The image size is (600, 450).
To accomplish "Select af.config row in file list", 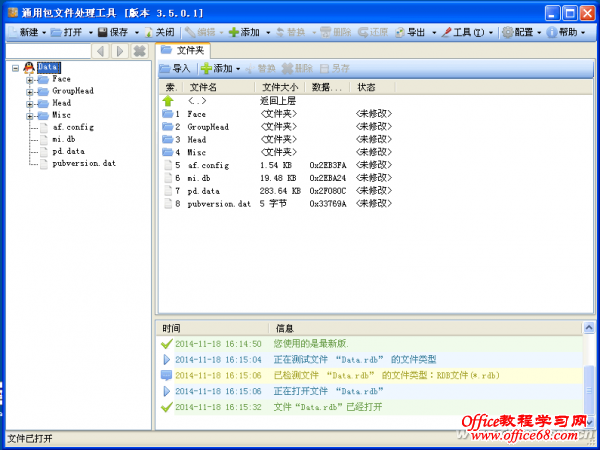I will tap(277, 165).
